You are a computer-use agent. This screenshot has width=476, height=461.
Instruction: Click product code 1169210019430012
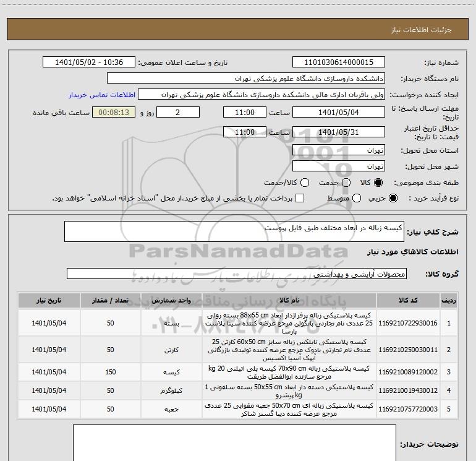coord(408,390)
